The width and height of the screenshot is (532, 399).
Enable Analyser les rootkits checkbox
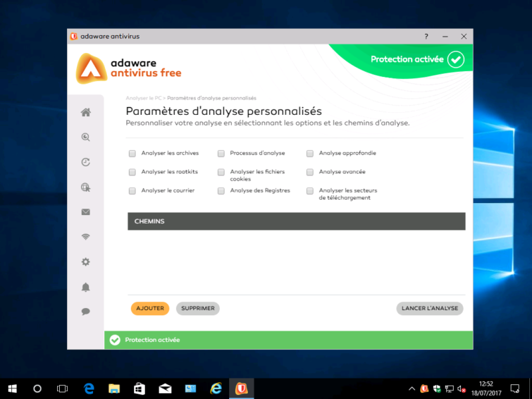pyautogui.click(x=132, y=172)
